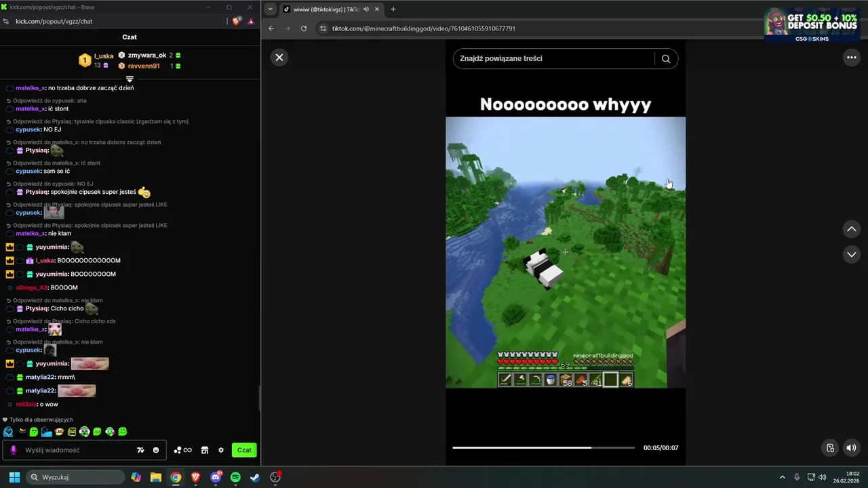Go to the next video with the down chevron
The width and height of the screenshot is (868, 488).
click(x=852, y=254)
